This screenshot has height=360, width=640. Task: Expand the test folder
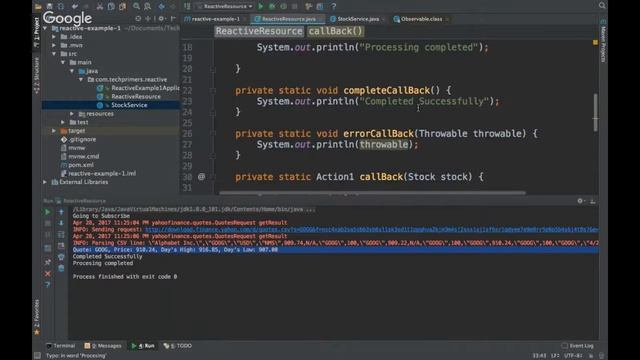(63, 122)
